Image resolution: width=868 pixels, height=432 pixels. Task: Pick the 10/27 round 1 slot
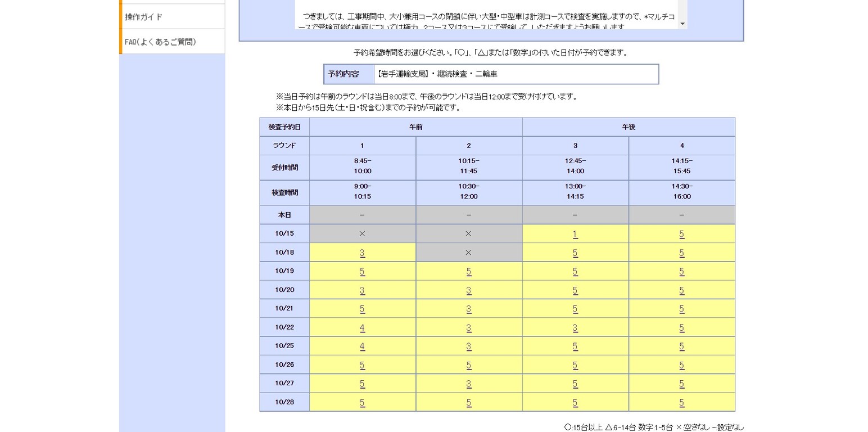(x=362, y=384)
